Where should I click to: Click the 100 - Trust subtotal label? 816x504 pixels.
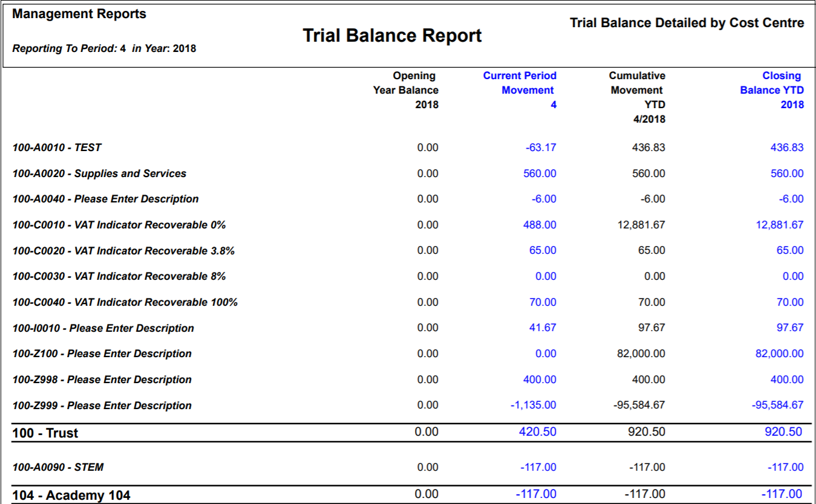point(45,433)
